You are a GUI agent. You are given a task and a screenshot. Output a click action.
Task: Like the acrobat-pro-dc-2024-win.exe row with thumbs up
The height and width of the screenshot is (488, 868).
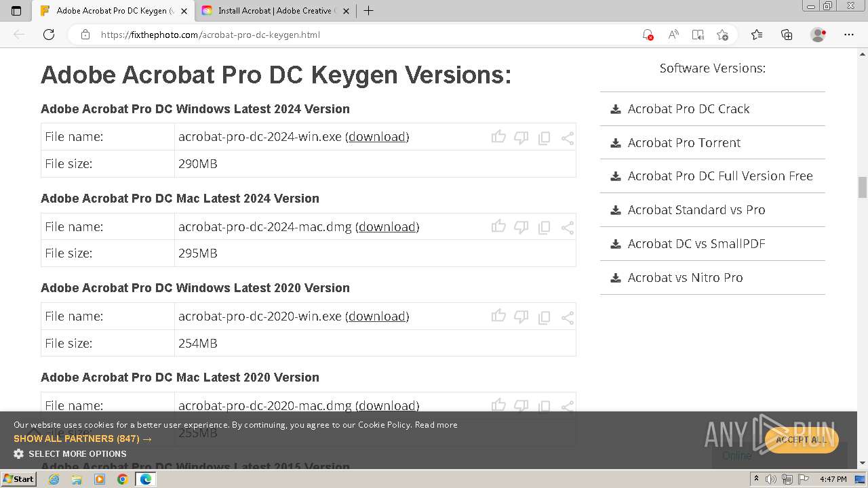coord(498,137)
